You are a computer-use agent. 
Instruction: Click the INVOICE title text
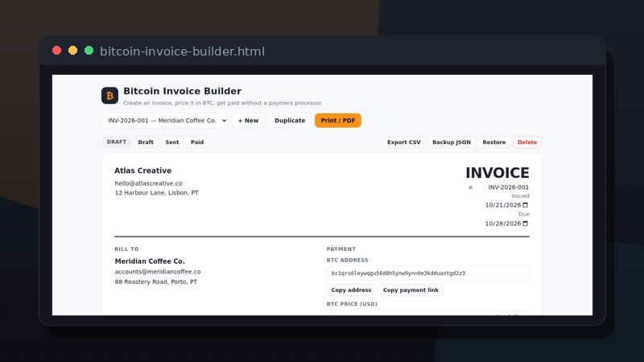tap(497, 173)
